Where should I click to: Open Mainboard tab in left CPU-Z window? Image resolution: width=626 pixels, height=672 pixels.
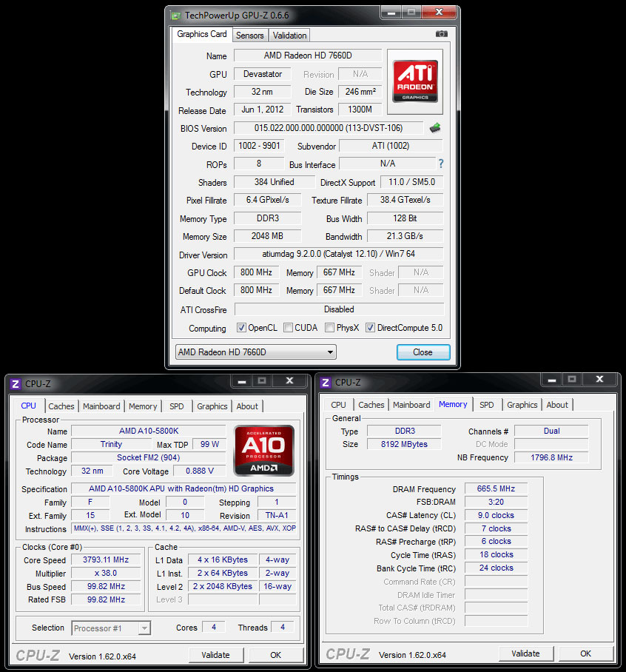pos(101,406)
